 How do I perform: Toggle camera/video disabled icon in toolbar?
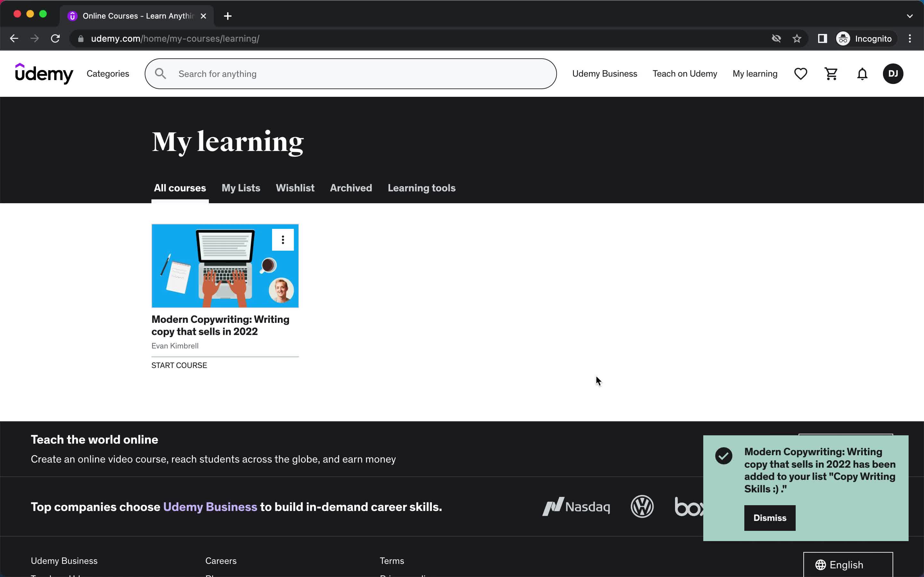[x=775, y=38]
